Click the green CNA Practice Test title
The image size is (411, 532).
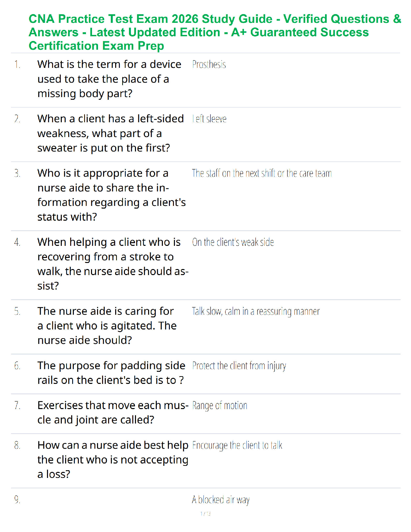tap(215, 32)
